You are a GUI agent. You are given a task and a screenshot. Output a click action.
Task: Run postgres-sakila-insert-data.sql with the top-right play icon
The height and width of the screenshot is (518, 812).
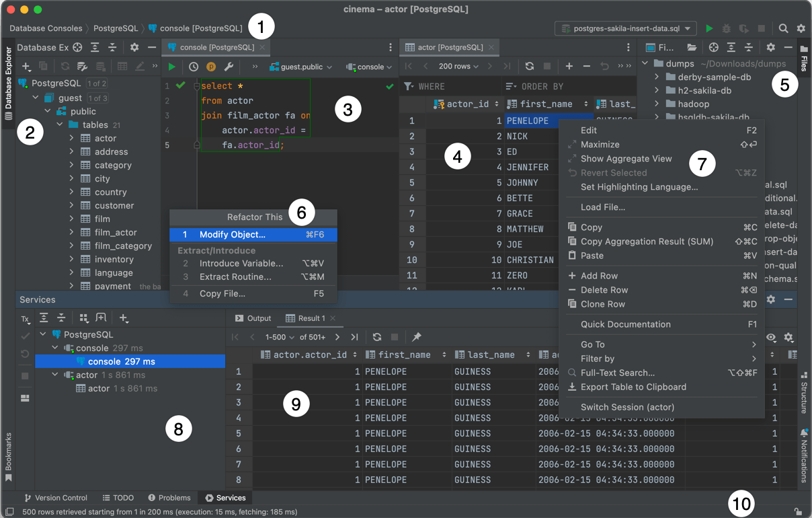coord(709,29)
